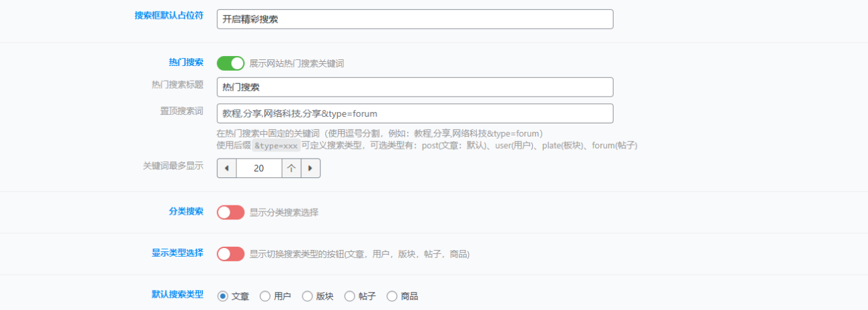Increase keyword count with right arrow

[310, 168]
